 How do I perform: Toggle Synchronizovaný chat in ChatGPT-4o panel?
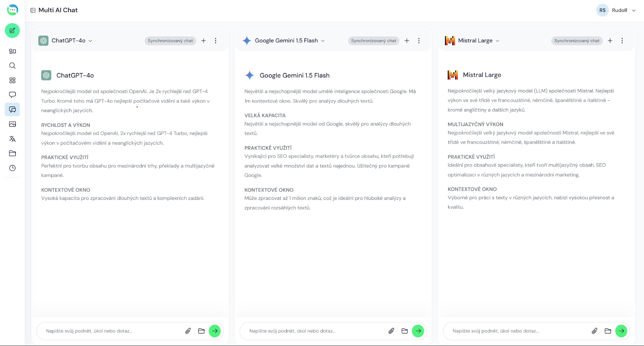(170, 41)
